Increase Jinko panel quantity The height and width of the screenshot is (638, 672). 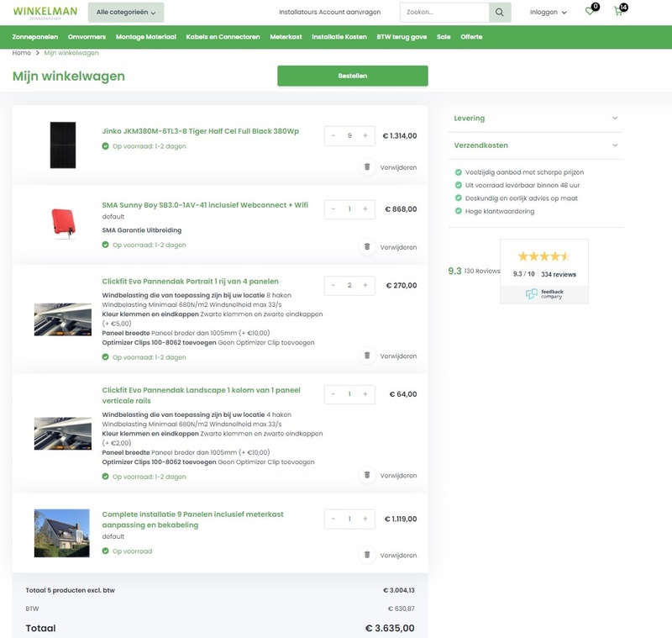coord(365,135)
